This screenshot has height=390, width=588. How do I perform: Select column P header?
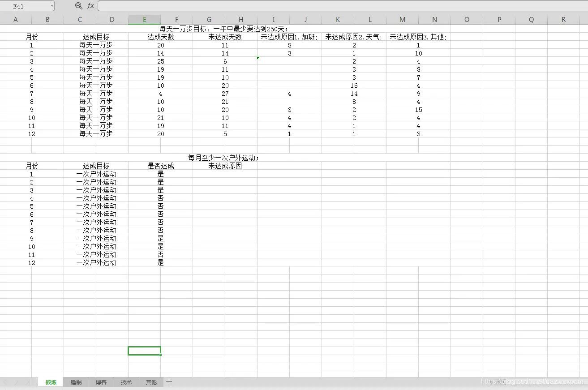coord(499,20)
